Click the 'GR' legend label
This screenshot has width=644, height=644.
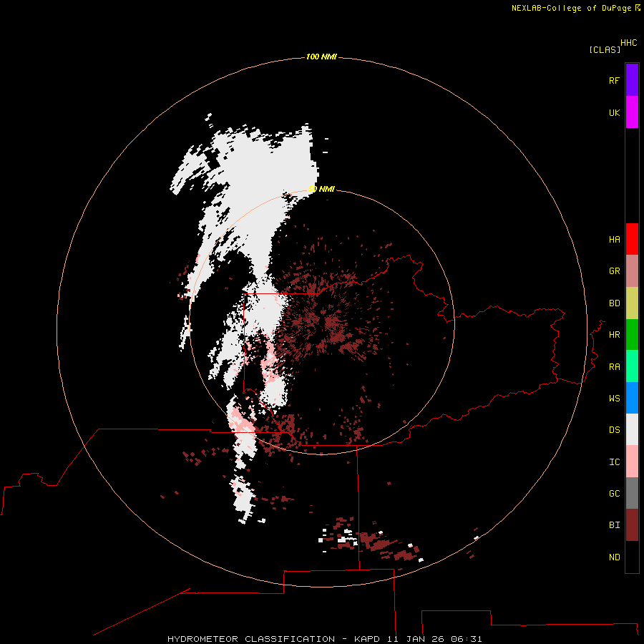tap(614, 271)
